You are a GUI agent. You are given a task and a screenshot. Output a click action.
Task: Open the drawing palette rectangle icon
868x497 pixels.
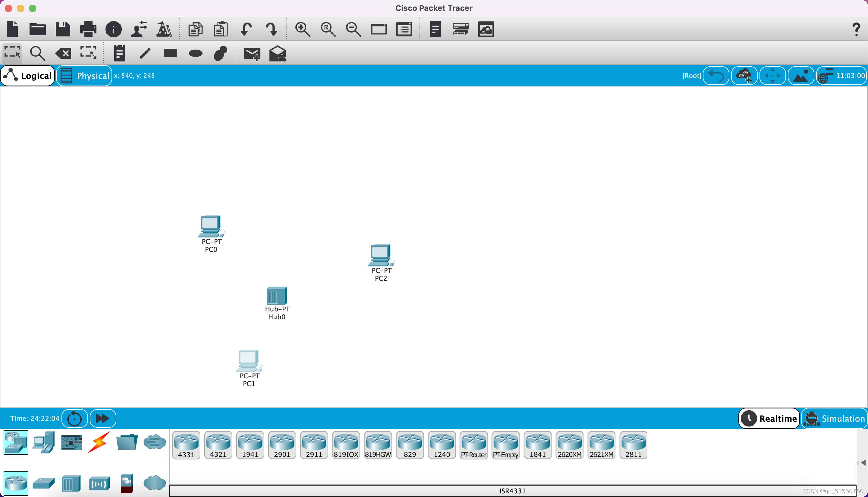pos(379,29)
